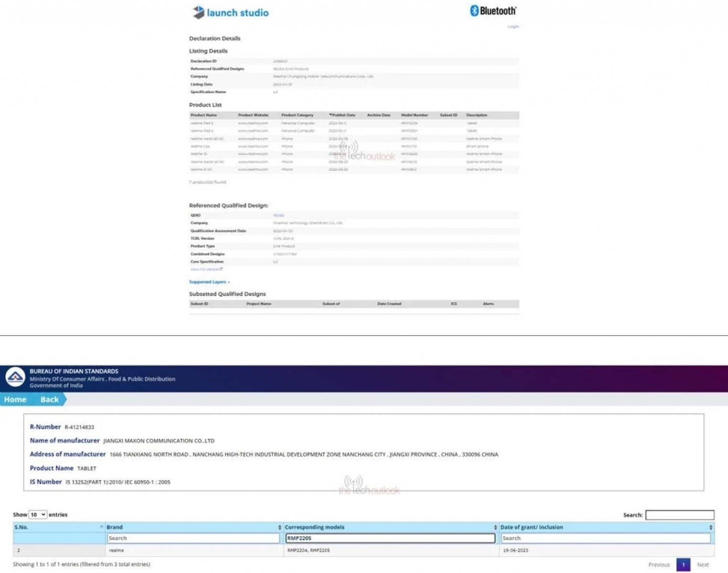The height and width of the screenshot is (573, 728).
Task: Click the Alerts column header
Action: coord(488,304)
